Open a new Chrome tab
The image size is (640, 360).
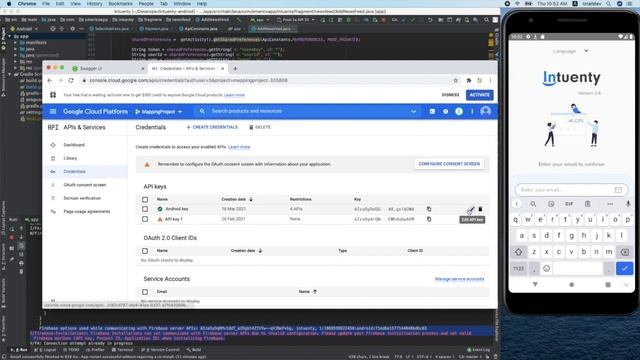pos(235,69)
